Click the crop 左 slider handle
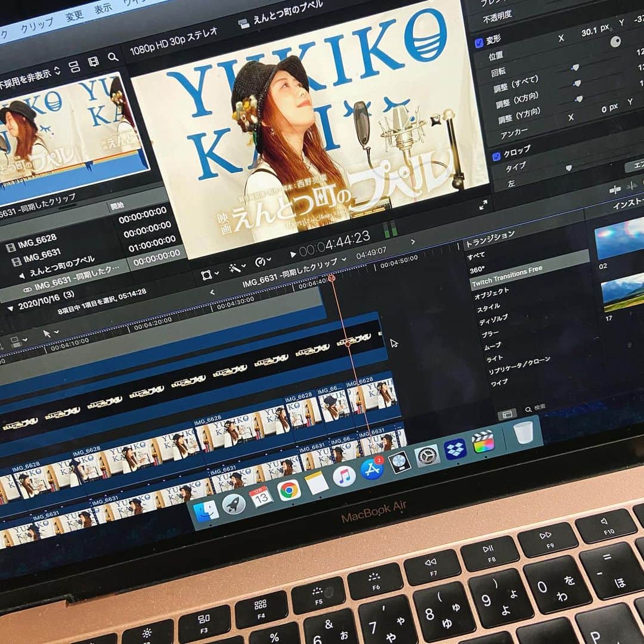The height and width of the screenshot is (644, 644). tap(568, 168)
